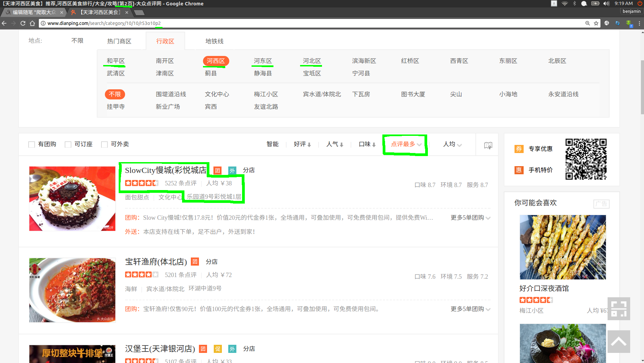
Task: Switch to the 地铁线 tab
Action: click(x=214, y=41)
